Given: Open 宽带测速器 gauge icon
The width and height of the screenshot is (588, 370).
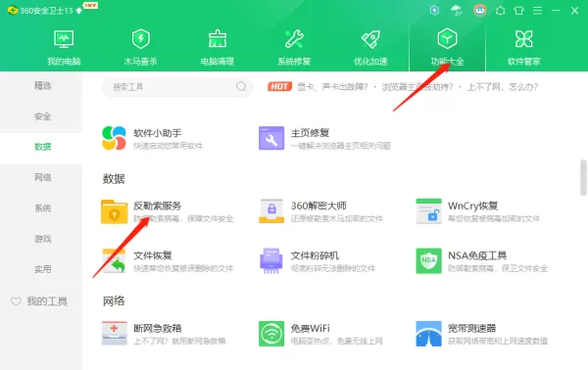Looking at the screenshot, I should pos(428,334).
